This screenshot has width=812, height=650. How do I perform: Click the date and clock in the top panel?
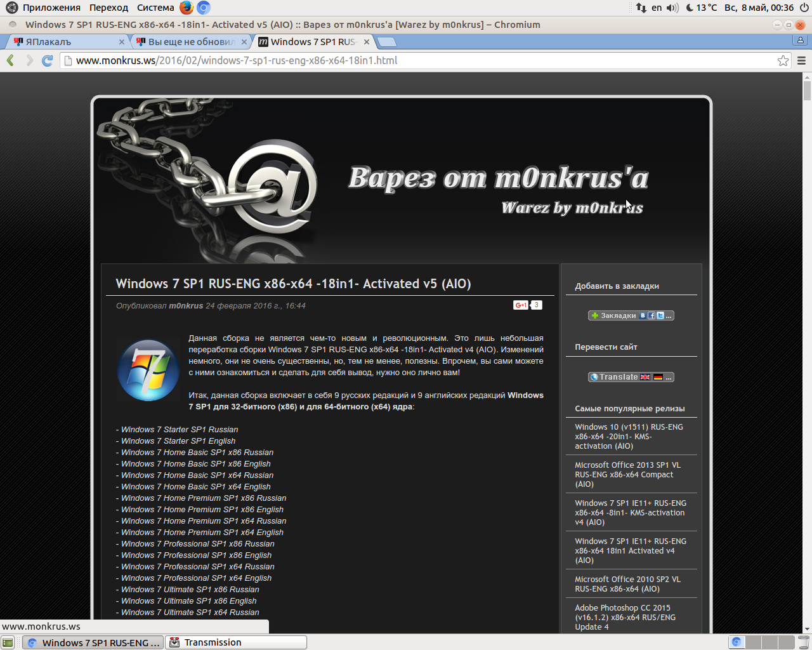point(759,8)
